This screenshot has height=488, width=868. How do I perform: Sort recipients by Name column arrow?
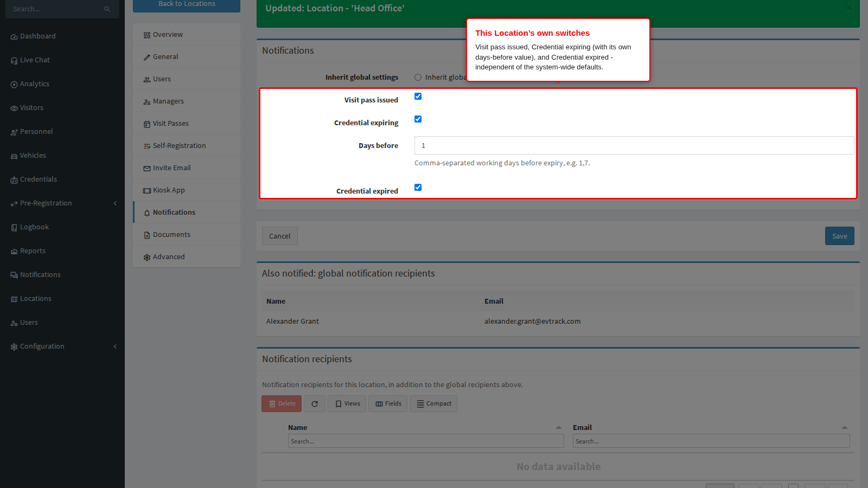559,428
